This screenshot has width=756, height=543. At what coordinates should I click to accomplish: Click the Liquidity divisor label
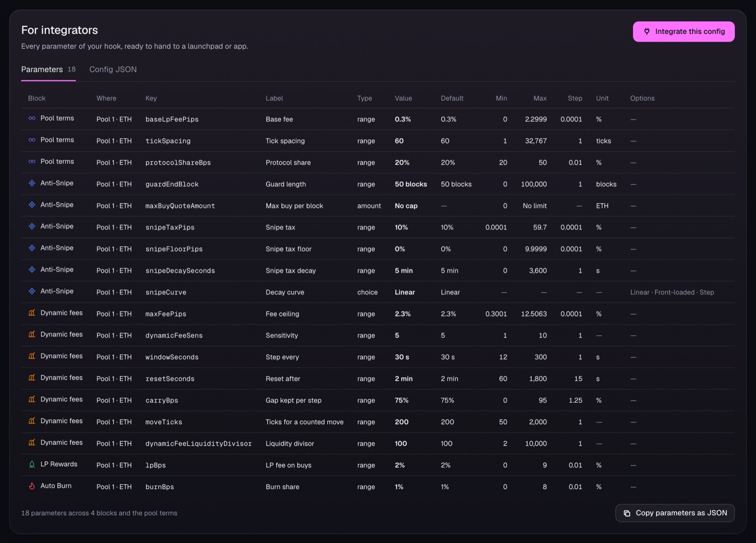(290, 444)
